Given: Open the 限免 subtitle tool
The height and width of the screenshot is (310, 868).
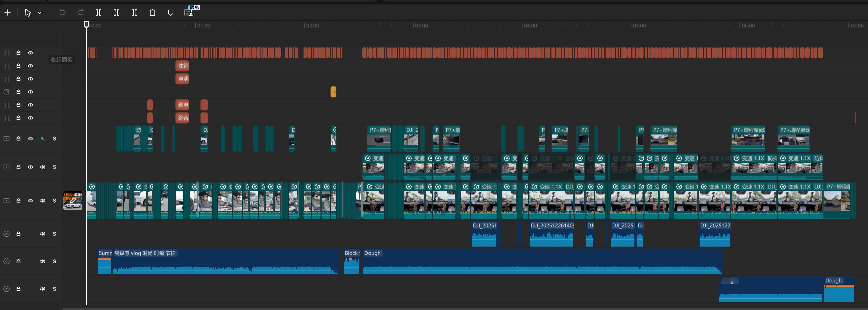Looking at the screenshot, I should tap(189, 13).
